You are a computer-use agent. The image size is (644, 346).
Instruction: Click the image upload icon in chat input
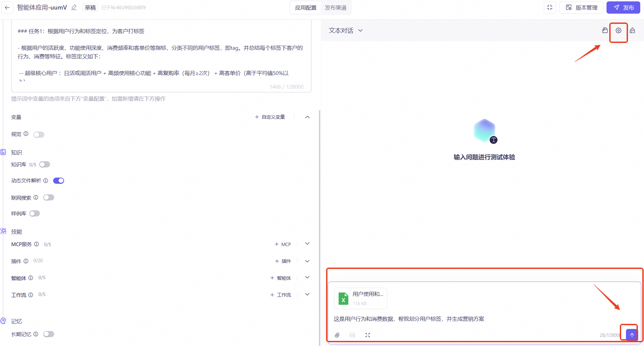(x=352, y=335)
